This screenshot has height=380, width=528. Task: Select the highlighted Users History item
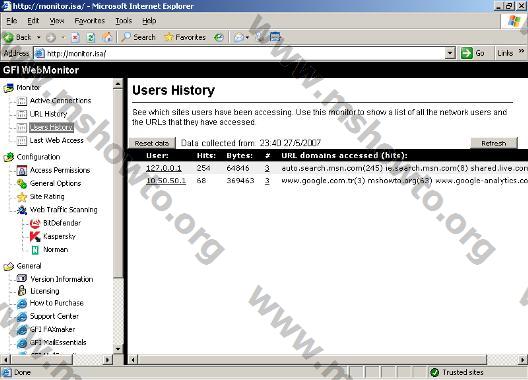pos(51,127)
